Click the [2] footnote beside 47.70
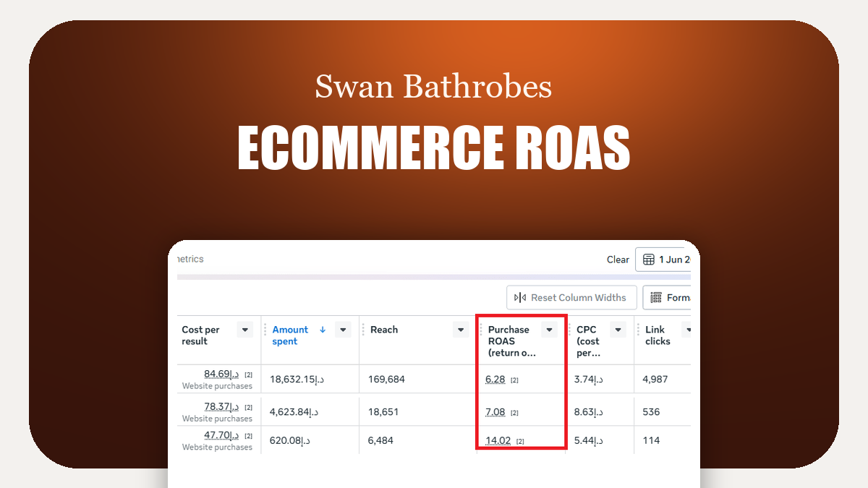Screen dimensions: 868x488 click(x=248, y=436)
